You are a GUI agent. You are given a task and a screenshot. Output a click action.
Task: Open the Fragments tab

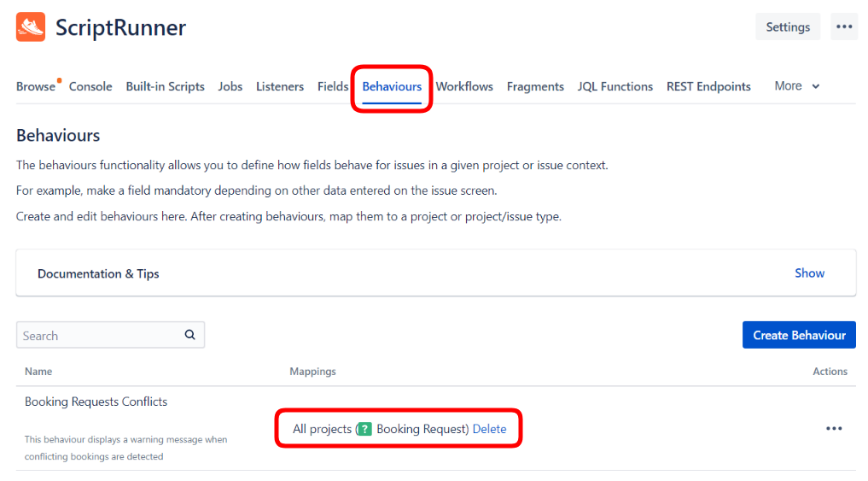[x=535, y=86]
